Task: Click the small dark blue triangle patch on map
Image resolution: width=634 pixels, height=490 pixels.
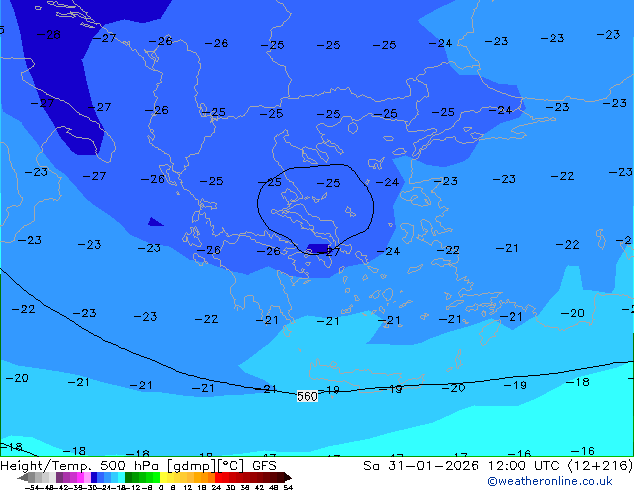Action: (154, 222)
